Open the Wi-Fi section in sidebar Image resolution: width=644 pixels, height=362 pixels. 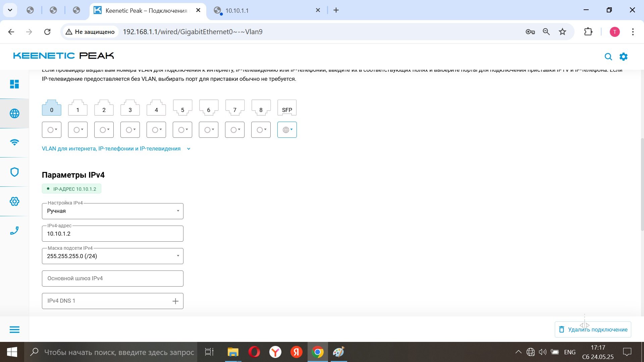tap(14, 142)
